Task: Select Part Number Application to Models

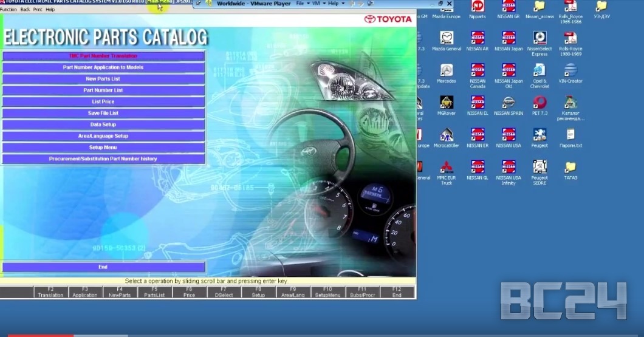Action: click(103, 67)
